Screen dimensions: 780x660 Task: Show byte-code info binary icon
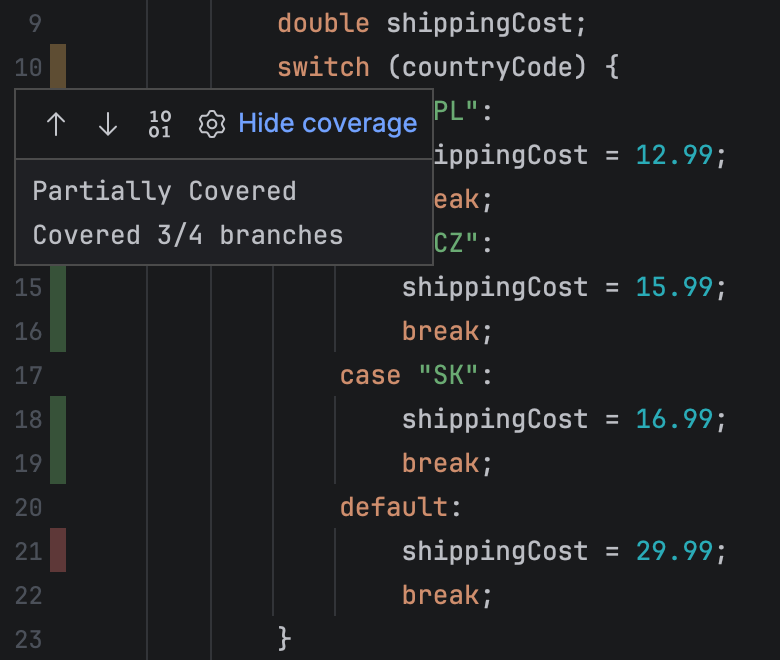(160, 124)
